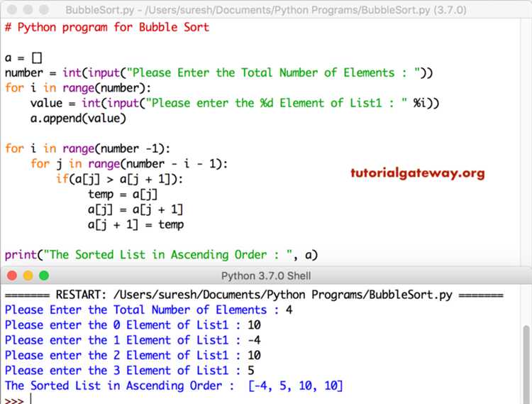Click the 'a[j] = a[j + 1]' line
Screen dimensions: 532x404
point(135,209)
